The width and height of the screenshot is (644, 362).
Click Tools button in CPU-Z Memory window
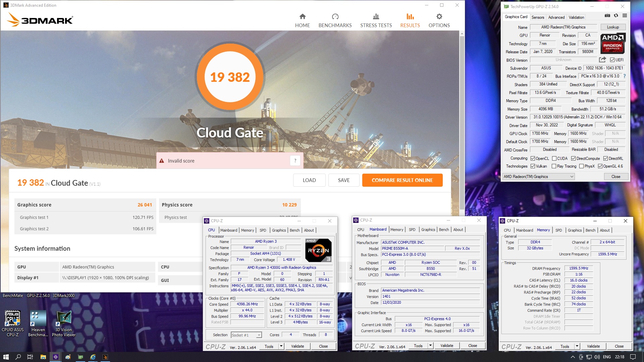point(565,346)
